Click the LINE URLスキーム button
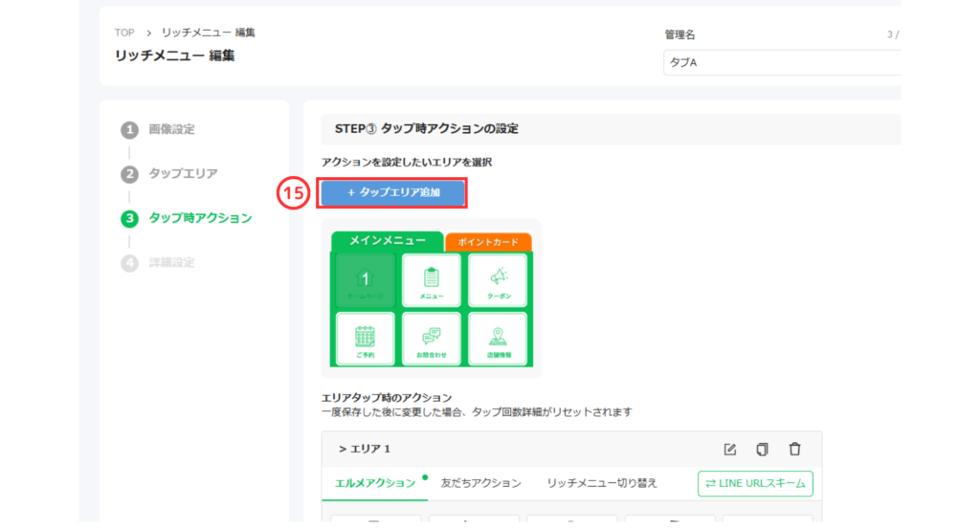The height and width of the screenshot is (530, 980). [x=755, y=483]
